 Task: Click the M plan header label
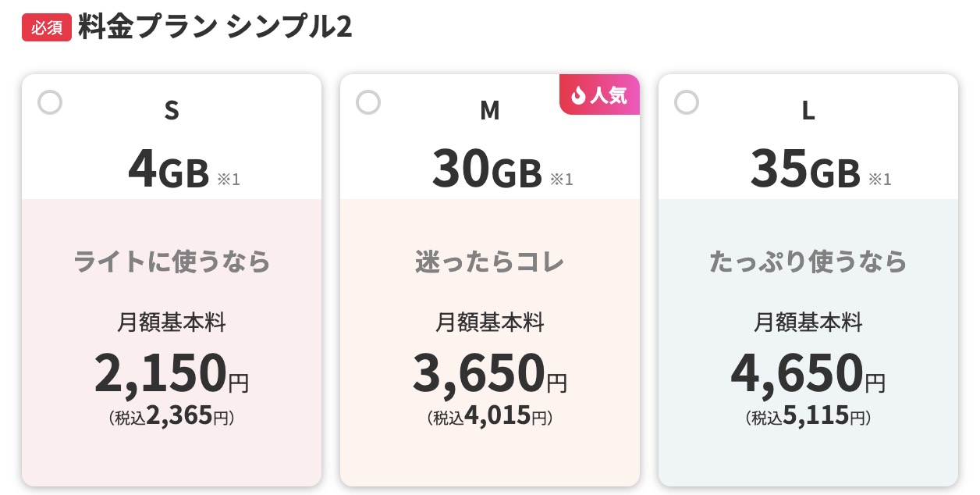pyautogui.click(x=489, y=110)
